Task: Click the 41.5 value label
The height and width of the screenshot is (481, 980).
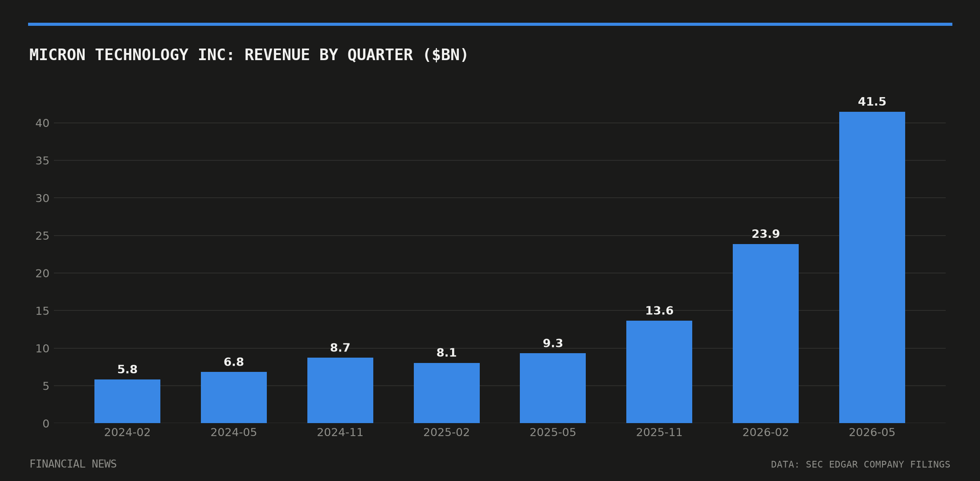Action: point(872,102)
